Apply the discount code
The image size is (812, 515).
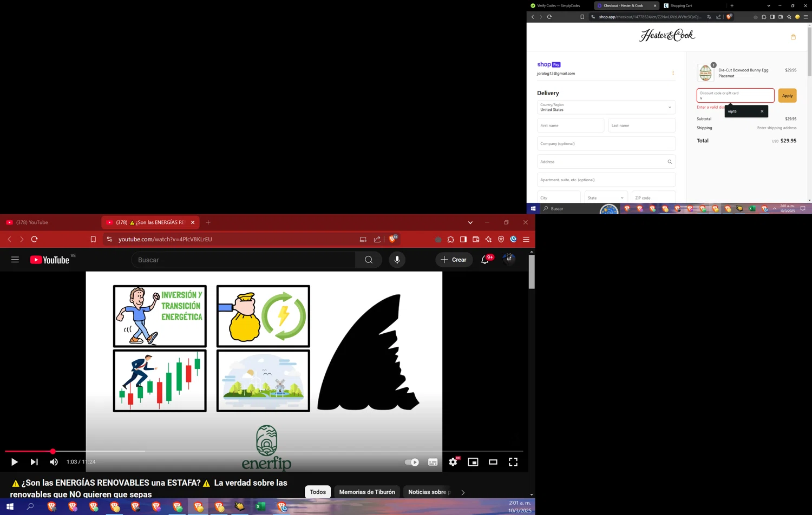787,95
